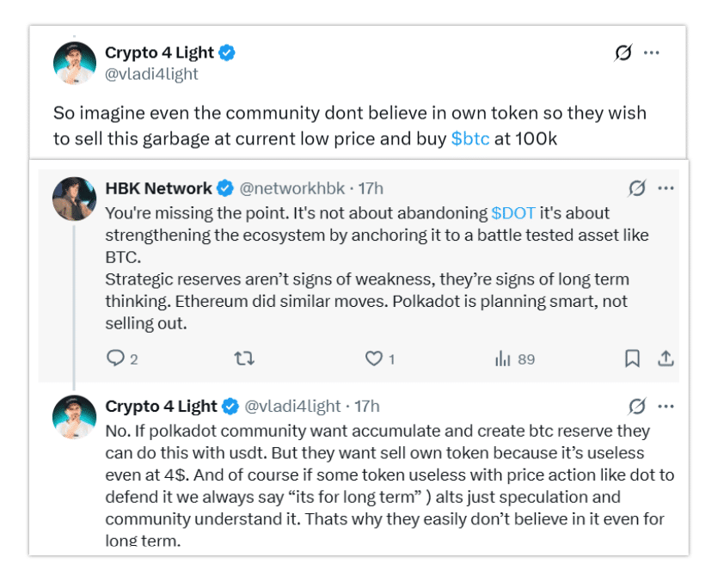The image size is (724, 588).
Task: Click the HBK Network display name
Action: click(x=158, y=187)
